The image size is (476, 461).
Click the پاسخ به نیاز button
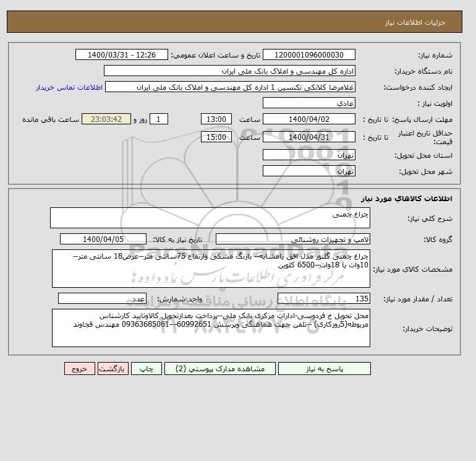(324, 369)
